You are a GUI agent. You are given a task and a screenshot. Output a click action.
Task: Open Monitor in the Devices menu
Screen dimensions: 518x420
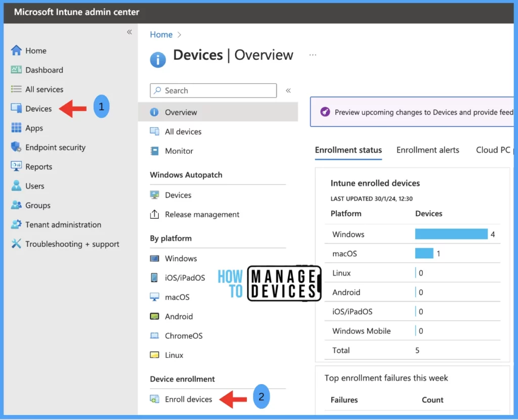coord(179,151)
